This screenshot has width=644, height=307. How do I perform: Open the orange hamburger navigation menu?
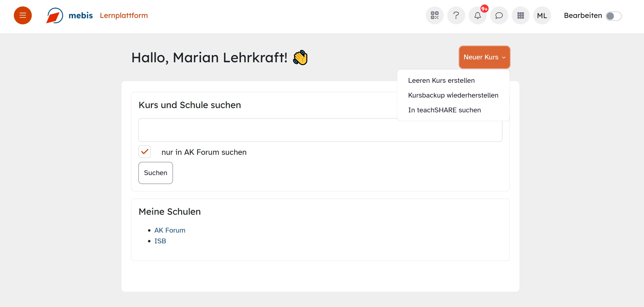(23, 16)
